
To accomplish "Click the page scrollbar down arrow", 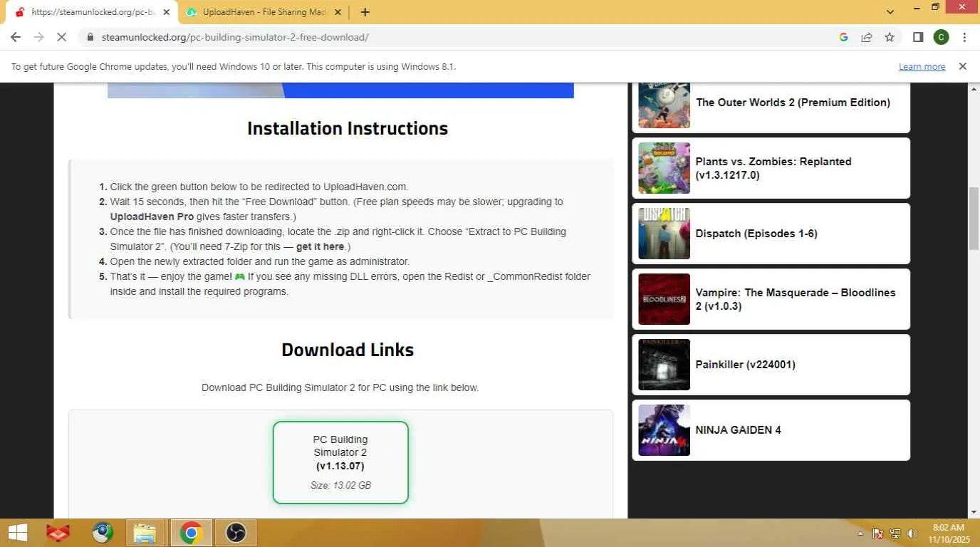I will pos(974,512).
